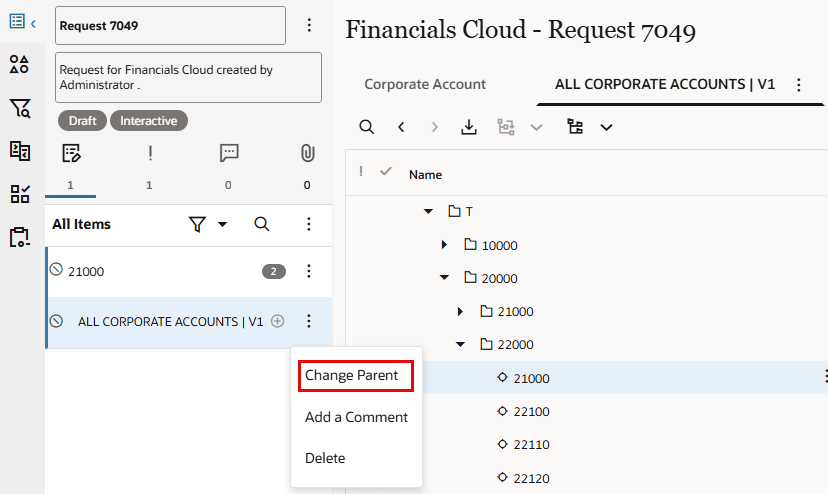828x494 pixels.
Task: Click the All Items heading
Action: coord(81,224)
